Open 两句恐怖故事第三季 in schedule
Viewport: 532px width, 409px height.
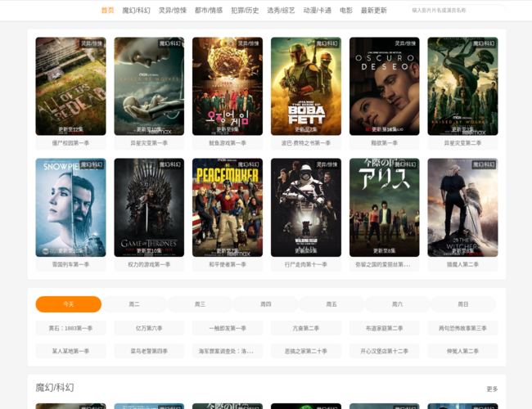462,328
